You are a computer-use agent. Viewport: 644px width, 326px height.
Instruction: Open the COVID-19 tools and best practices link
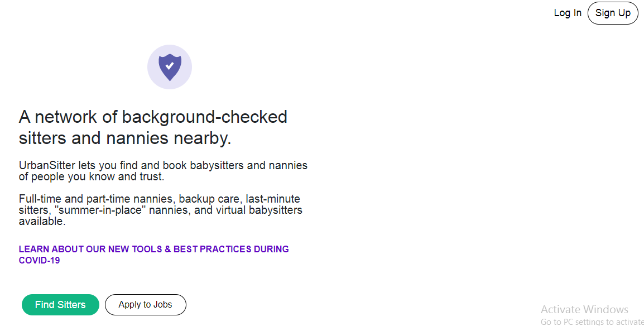click(153, 250)
